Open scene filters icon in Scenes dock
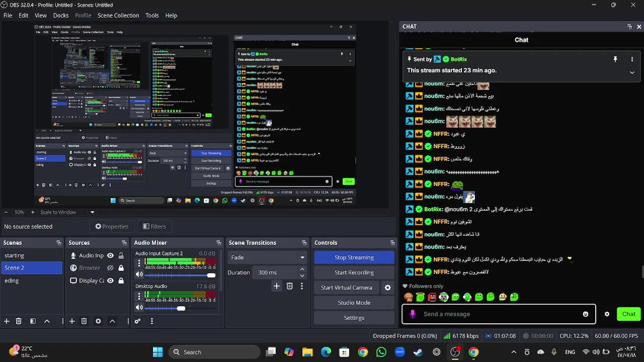The height and width of the screenshot is (362, 644). coord(33,321)
